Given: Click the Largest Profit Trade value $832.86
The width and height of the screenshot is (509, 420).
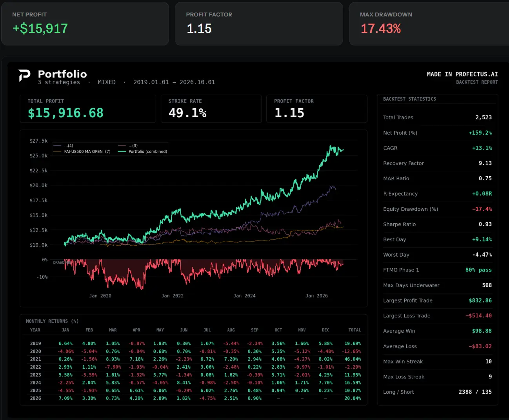Looking at the screenshot, I should click(x=480, y=301).
